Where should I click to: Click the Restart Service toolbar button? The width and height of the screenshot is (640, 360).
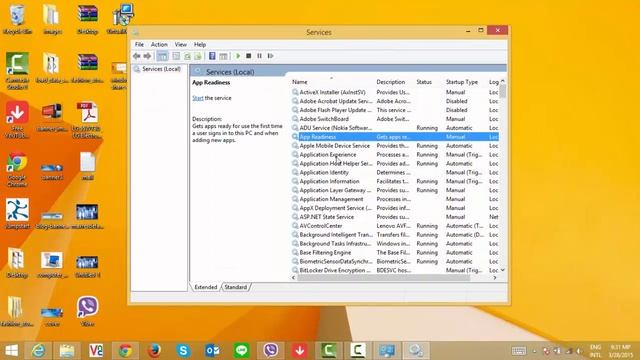270,56
